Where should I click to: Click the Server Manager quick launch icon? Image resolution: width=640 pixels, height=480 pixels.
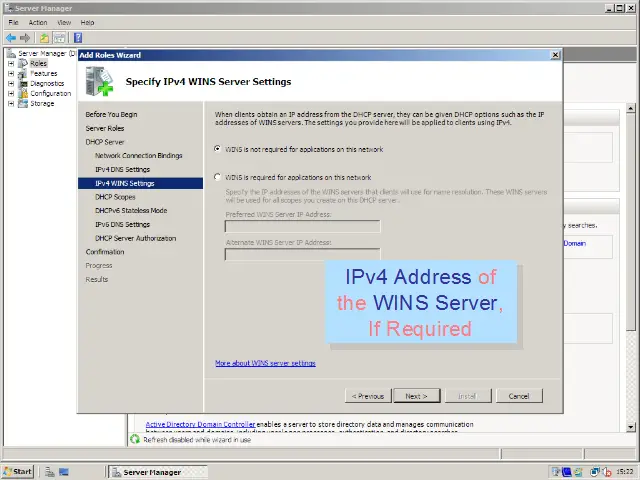tap(50, 472)
